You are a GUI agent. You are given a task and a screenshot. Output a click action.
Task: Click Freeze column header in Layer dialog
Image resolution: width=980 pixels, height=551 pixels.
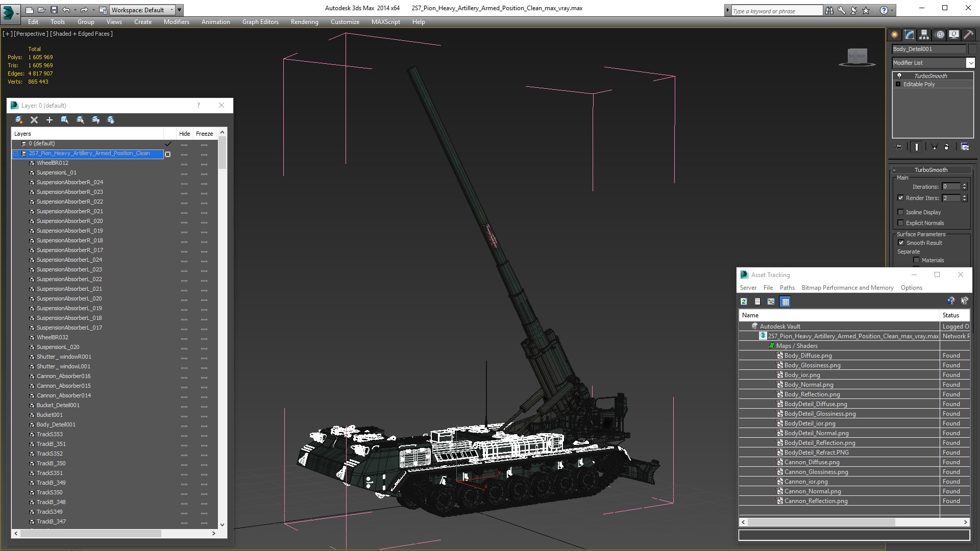(204, 134)
